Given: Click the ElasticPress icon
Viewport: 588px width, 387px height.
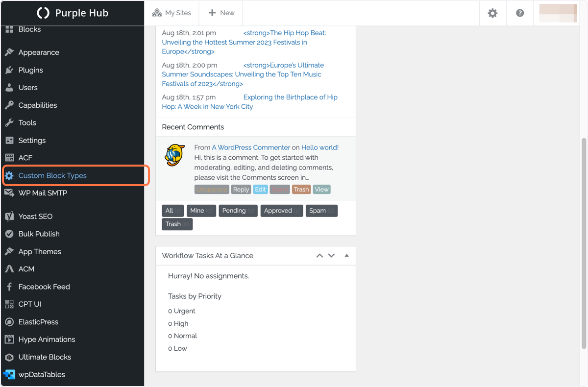Looking at the screenshot, I should [x=9, y=322].
